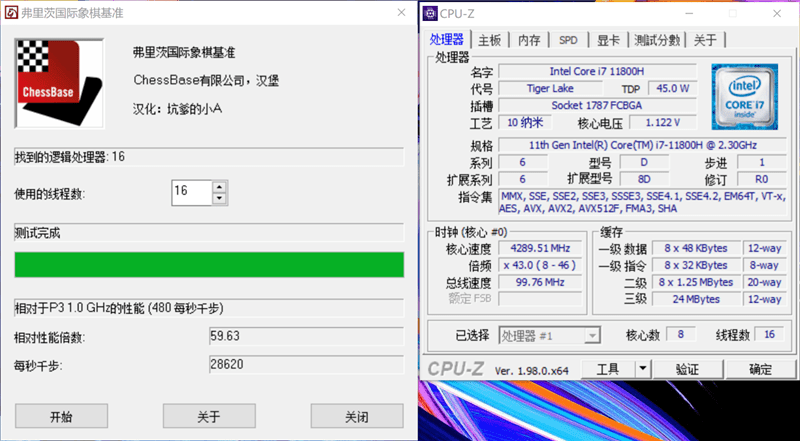
Task: Click the core voltage value 1.122 V
Action: [663, 122]
